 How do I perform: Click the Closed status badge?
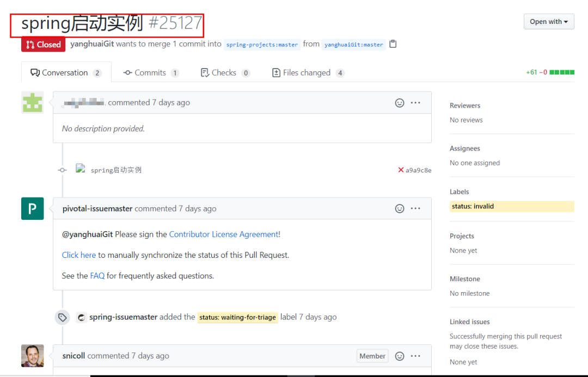(x=44, y=45)
